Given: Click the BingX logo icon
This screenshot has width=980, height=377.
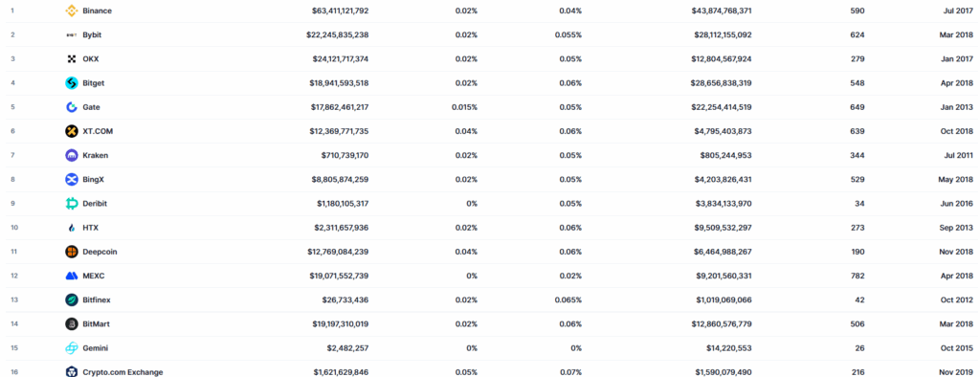Looking at the screenshot, I should 71,180.
